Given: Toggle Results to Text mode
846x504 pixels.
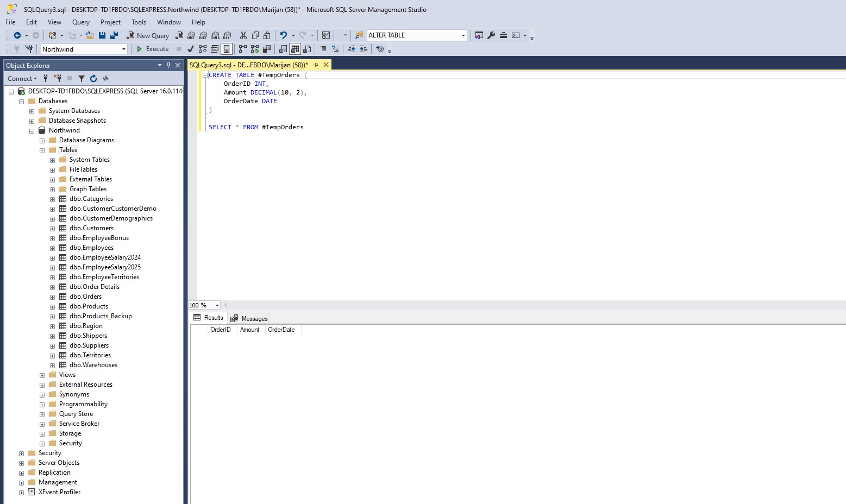Looking at the screenshot, I should coord(283,49).
